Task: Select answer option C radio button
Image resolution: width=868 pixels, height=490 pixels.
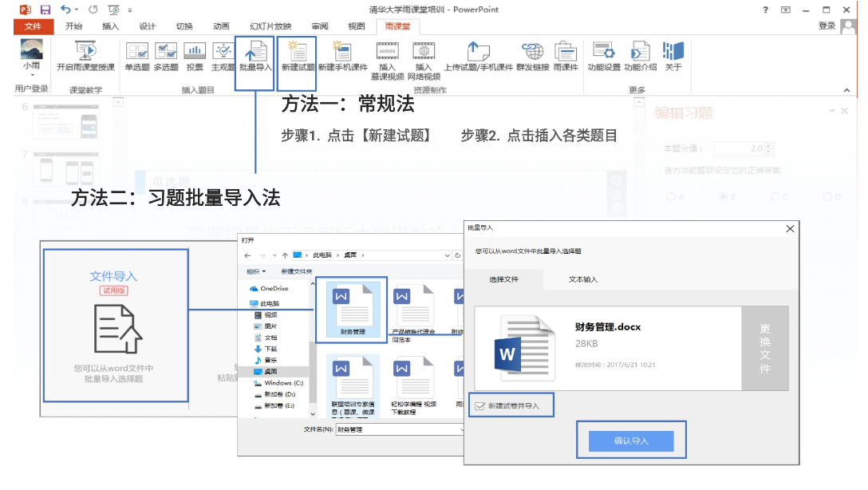Action: coord(775,196)
